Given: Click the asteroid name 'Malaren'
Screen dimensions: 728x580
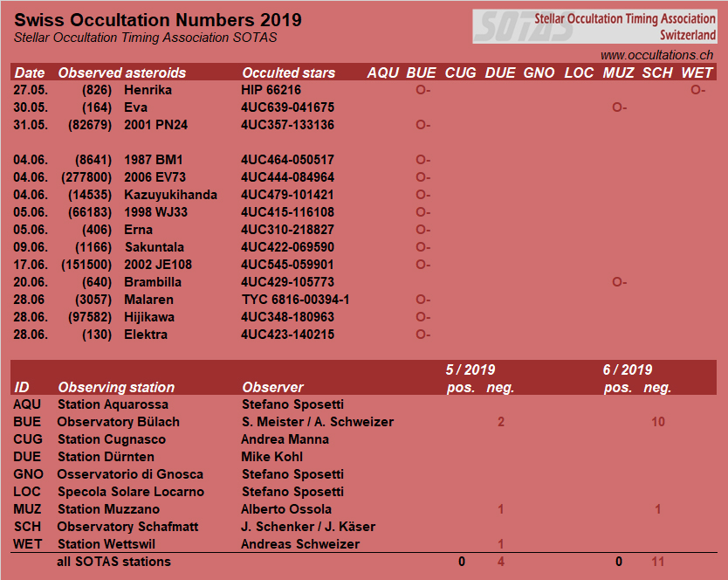Looking at the screenshot, I should pos(148,300).
